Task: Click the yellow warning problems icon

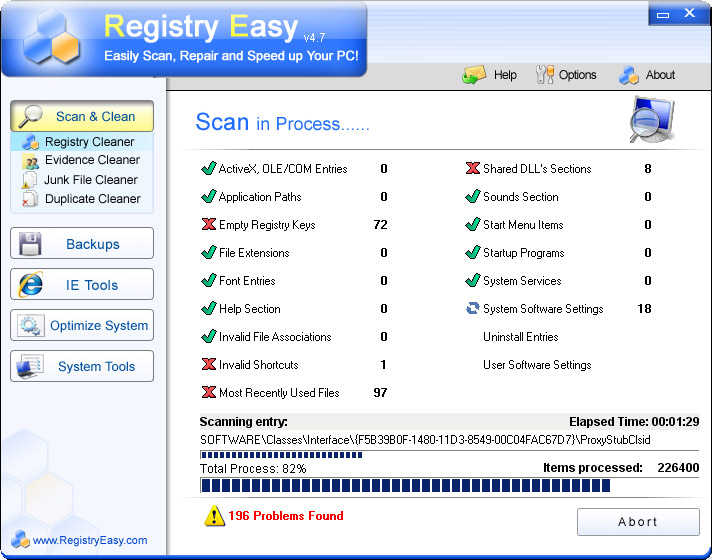Action: pyautogui.click(x=214, y=516)
